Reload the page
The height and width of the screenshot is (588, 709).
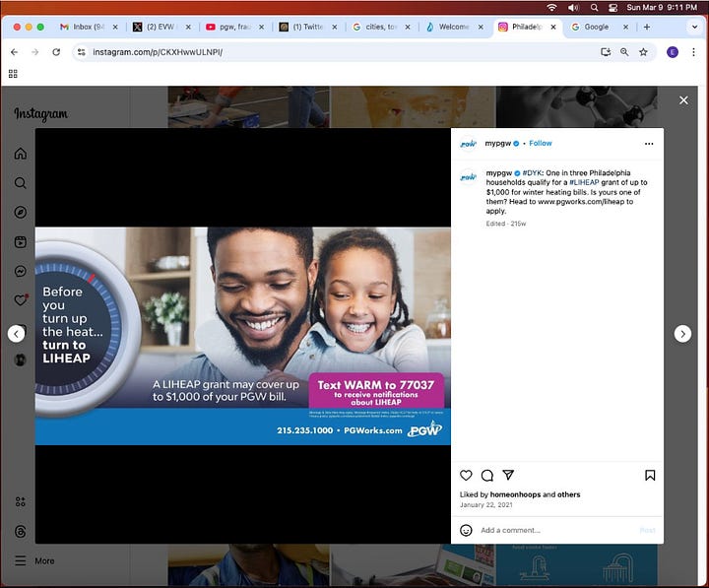[x=56, y=52]
